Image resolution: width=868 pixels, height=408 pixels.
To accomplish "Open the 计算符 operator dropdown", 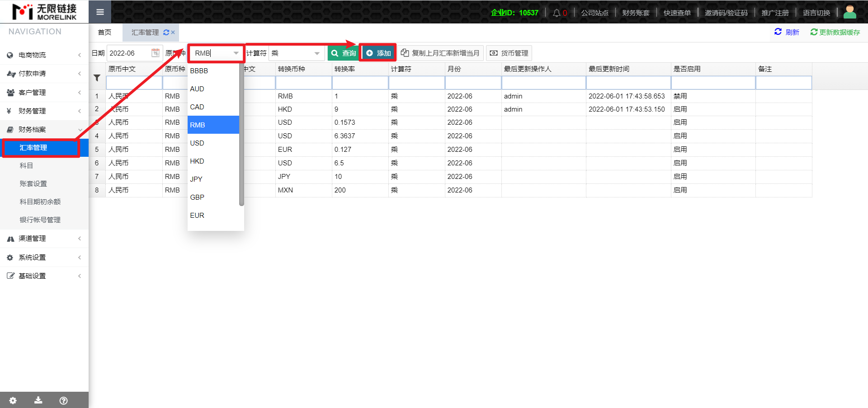I will click(x=316, y=53).
